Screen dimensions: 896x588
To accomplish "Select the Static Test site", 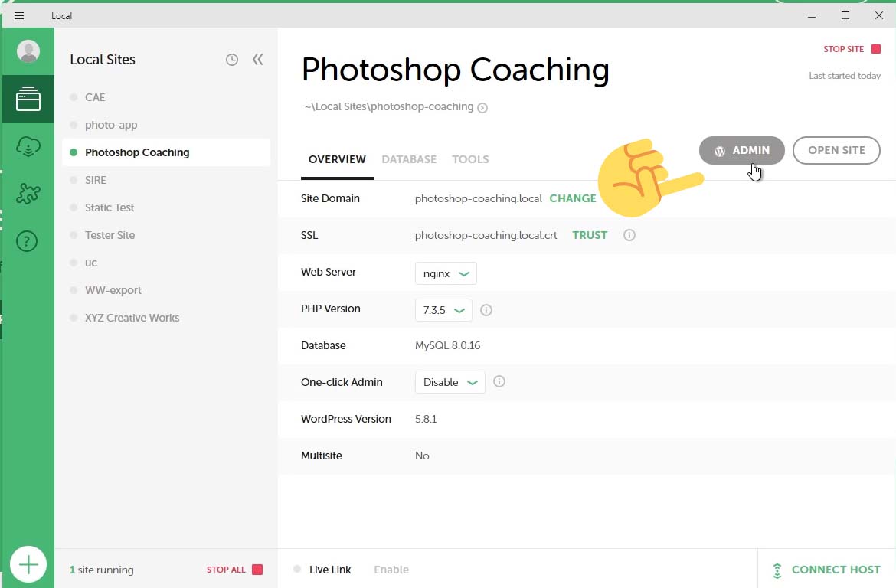I will (165, 207).
